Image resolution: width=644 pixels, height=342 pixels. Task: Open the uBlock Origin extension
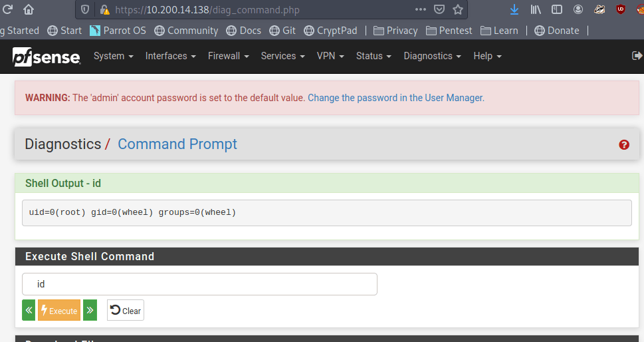pyautogui.click(x=620, y=10)
